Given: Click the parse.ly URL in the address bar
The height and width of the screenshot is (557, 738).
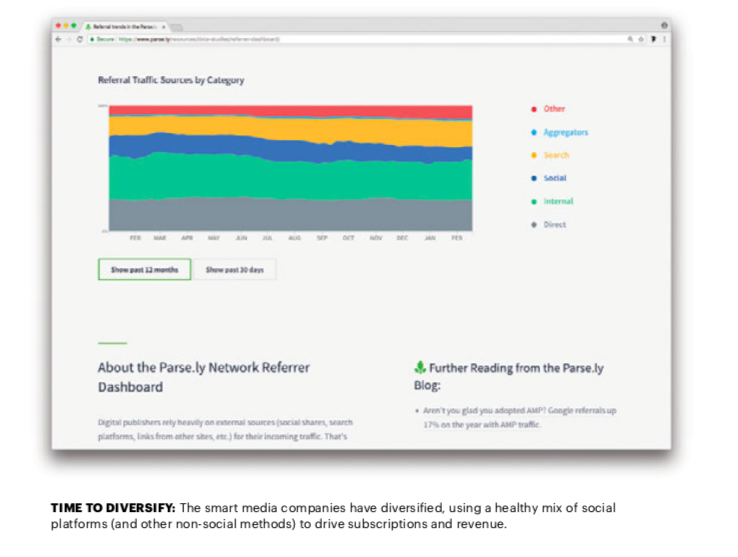Looking at the screenshot, I should [199, 39].
